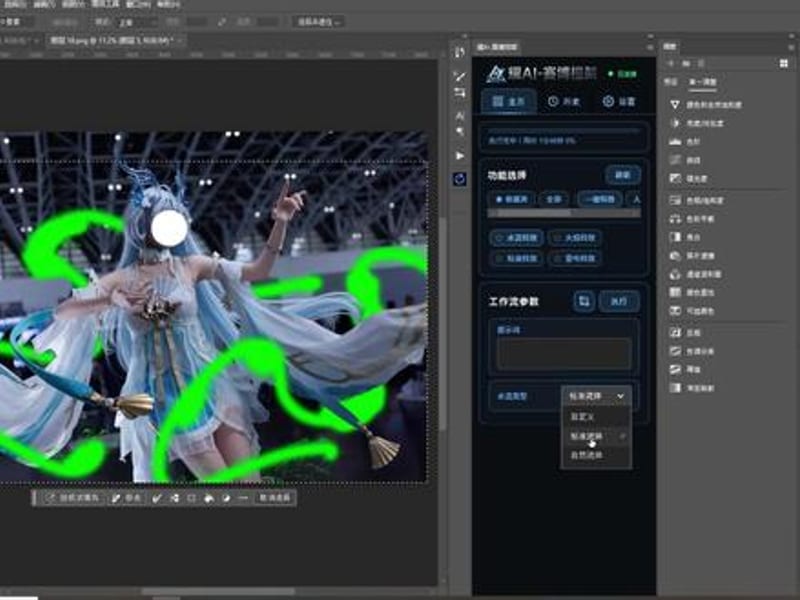Choose last option in the open dropdown list
This screenshot has width=800, height=600.
coord(596,455)
